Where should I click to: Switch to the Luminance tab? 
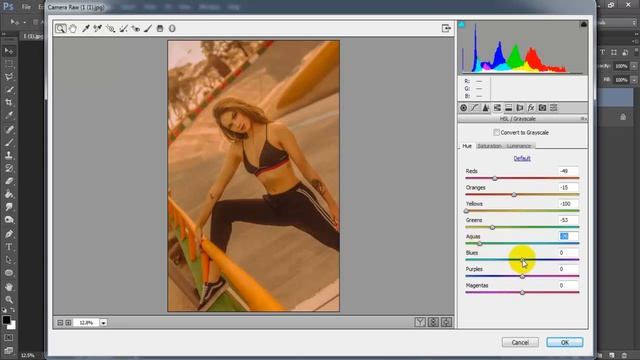(x=519, y=146)
